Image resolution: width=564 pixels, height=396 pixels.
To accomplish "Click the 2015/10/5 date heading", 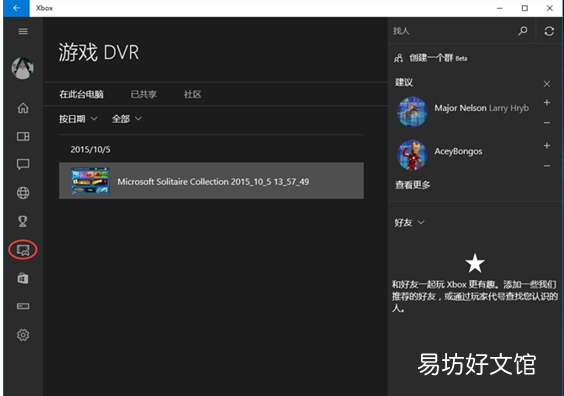I will point(90,149).
